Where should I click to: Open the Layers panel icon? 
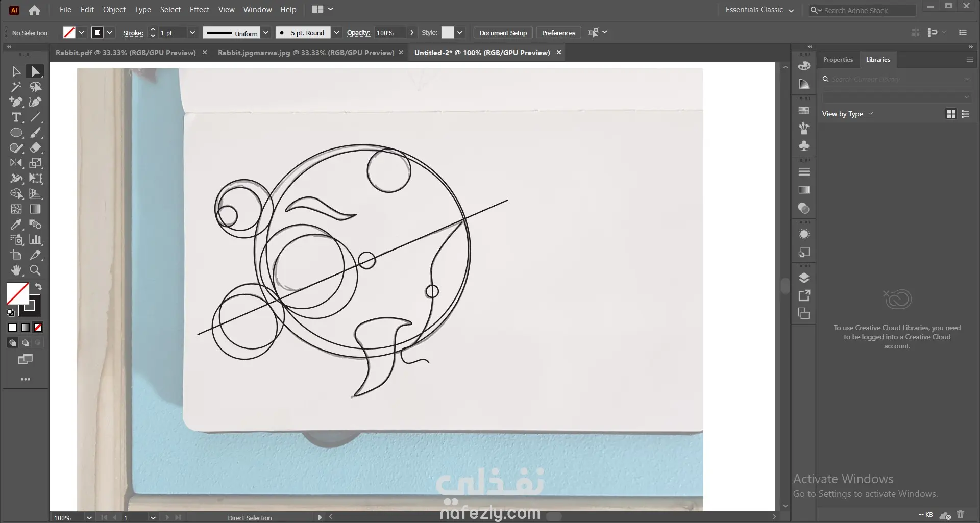[x=804, y=278]
